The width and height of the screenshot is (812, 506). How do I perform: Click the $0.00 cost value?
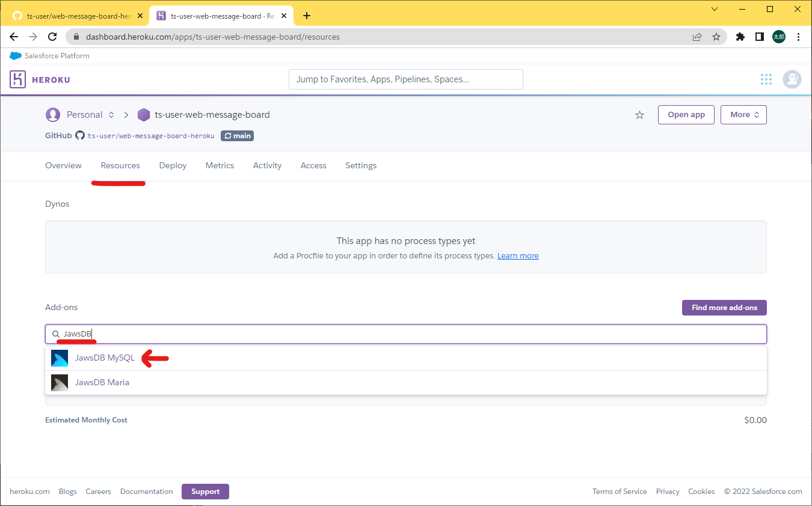755,420
